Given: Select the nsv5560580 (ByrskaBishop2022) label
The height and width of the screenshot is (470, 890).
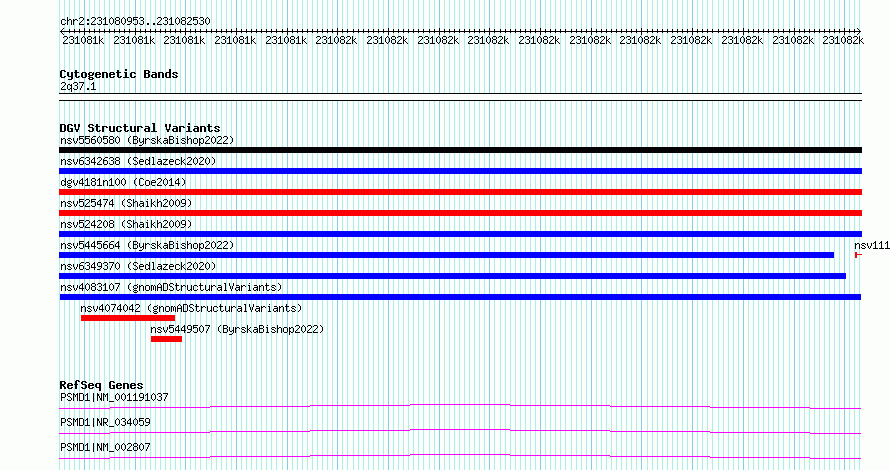Looking at the screenshot, I should 147,140.
